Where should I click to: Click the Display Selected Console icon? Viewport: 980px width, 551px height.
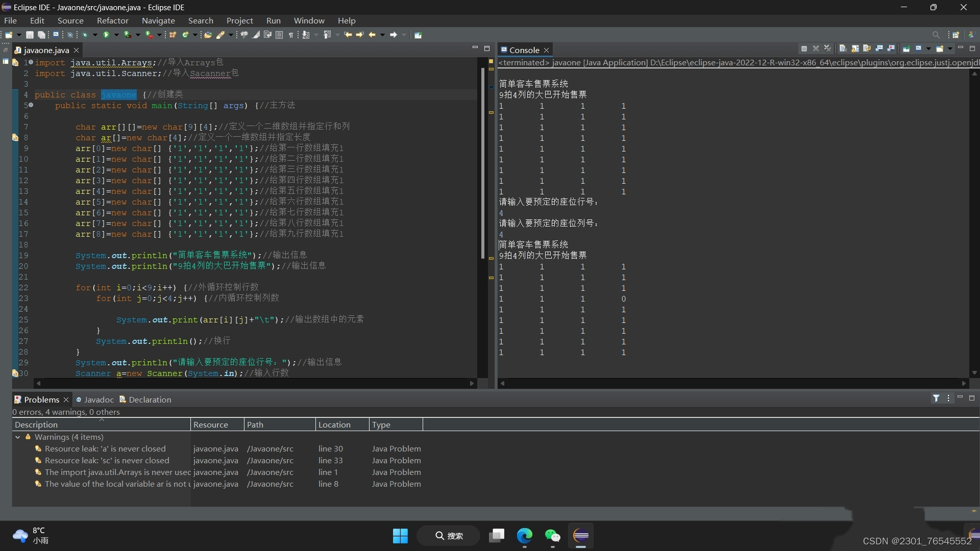pos(918,48)
